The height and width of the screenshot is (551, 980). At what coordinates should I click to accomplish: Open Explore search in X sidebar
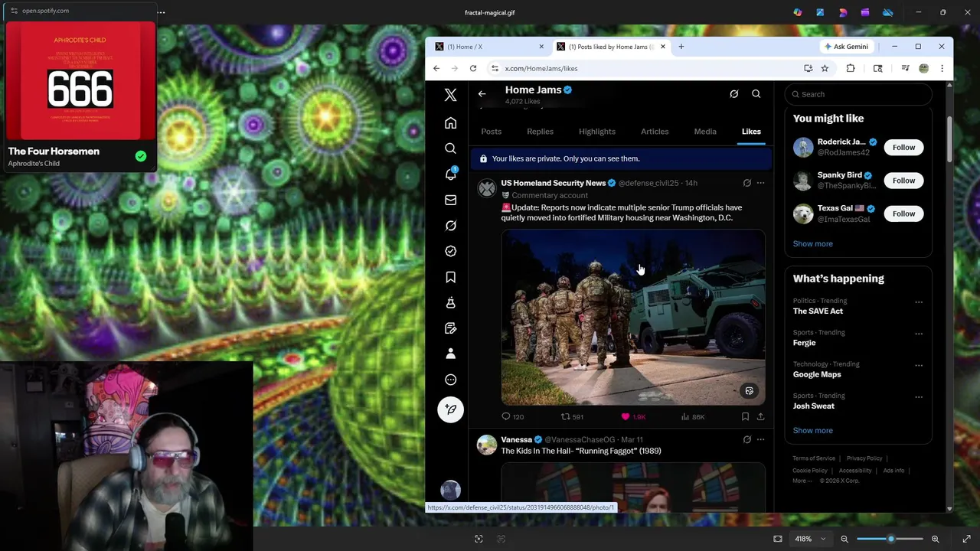click(450, 148)
